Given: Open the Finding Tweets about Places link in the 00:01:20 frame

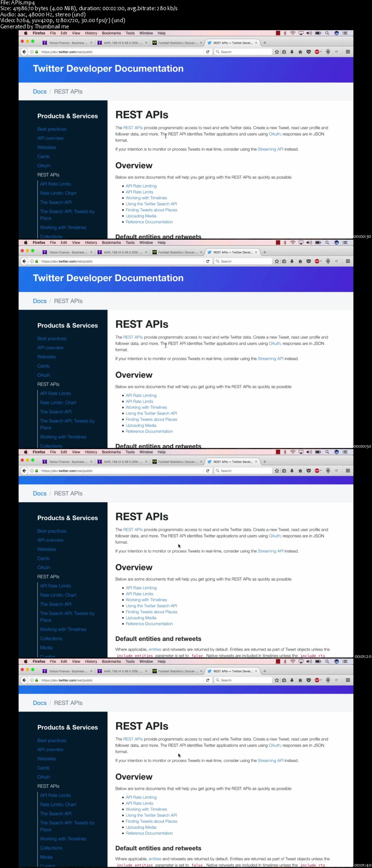Looking at the screenshot, I should 151,612.
